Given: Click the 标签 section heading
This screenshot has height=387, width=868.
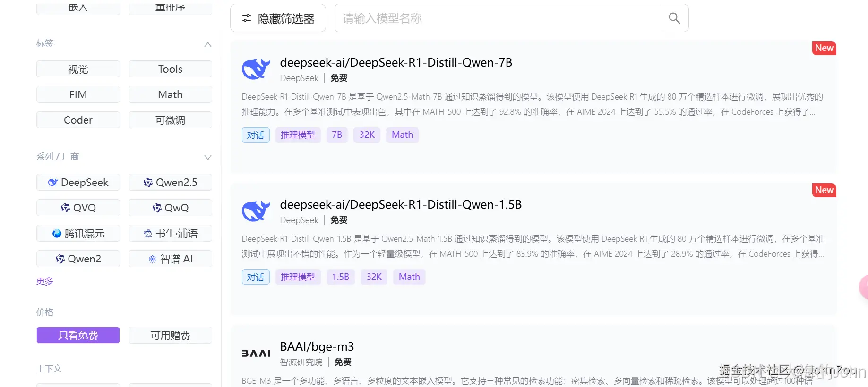Looking at the screenshot, I should pyautogui.click(x=45, y=43).
